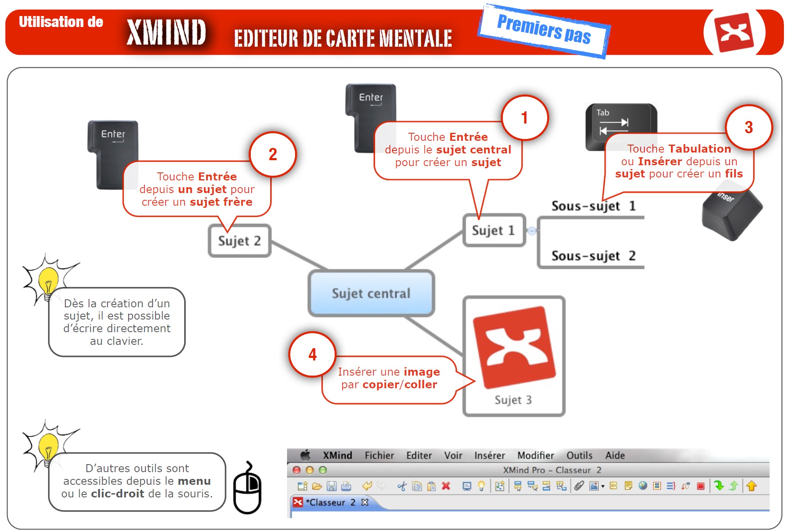Open the Aide menu
Screen dimensions: 789x532
615,455
